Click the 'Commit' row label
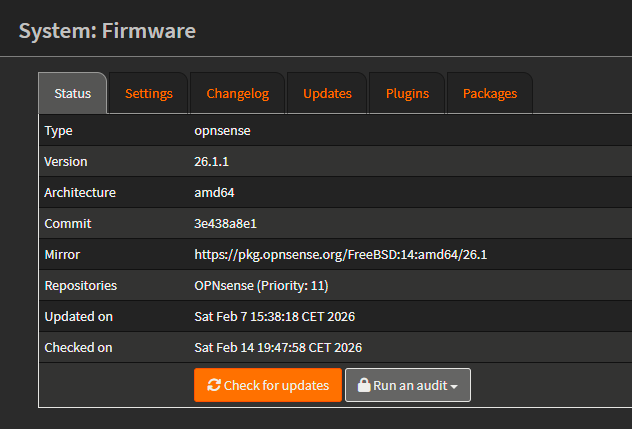The width and height of the screenshot is (632, 429). (x=68, y=223)
